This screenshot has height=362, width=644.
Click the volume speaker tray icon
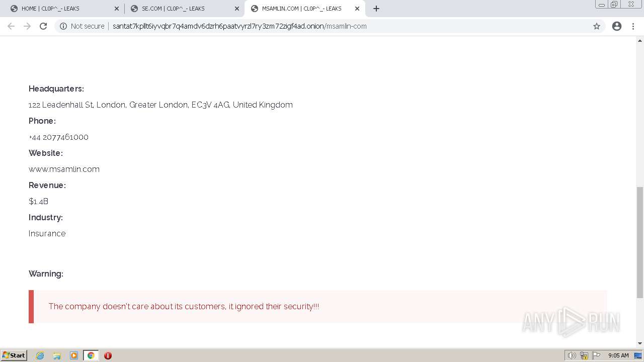572,355
